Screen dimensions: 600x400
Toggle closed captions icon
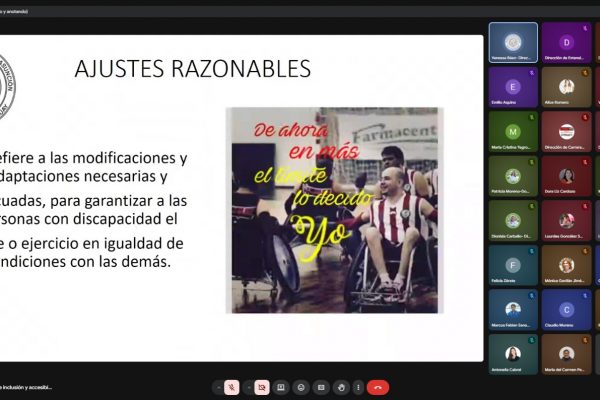coord(321,387)
